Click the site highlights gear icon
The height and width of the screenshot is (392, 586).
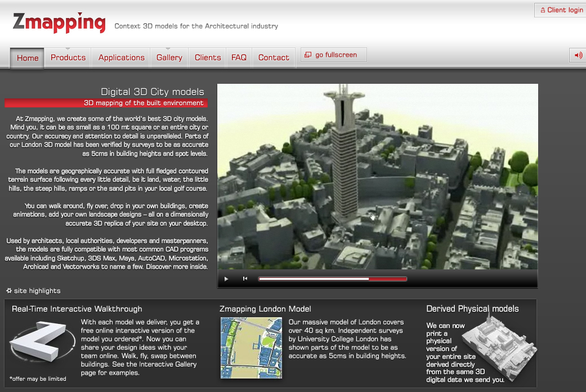(9, 290)
